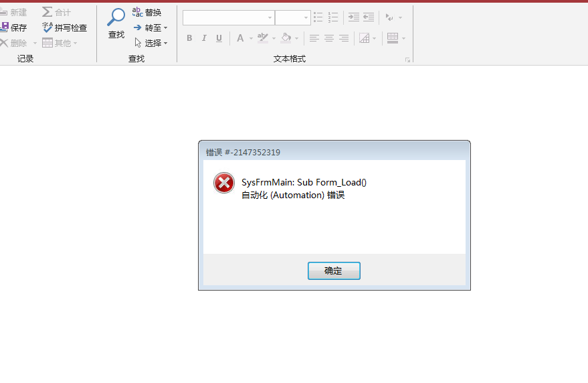Screen dimensions: 588x383
Task: Click the center align button
Action: tap(329, 38)
